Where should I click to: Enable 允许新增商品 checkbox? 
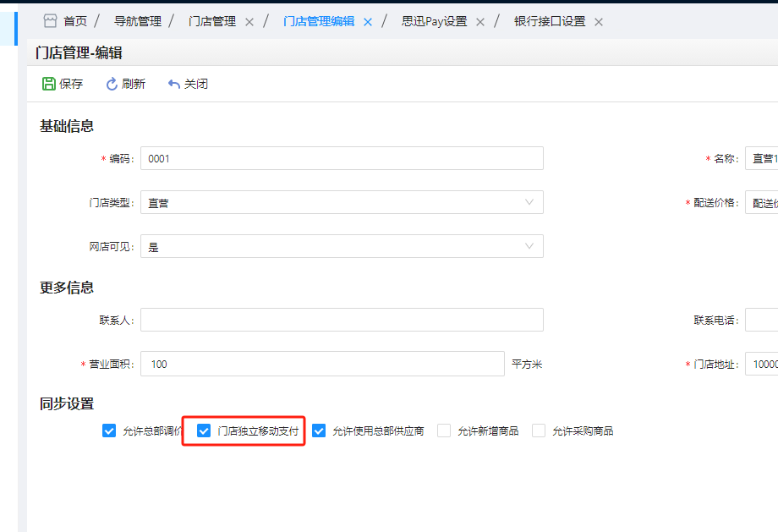point(444,431)
